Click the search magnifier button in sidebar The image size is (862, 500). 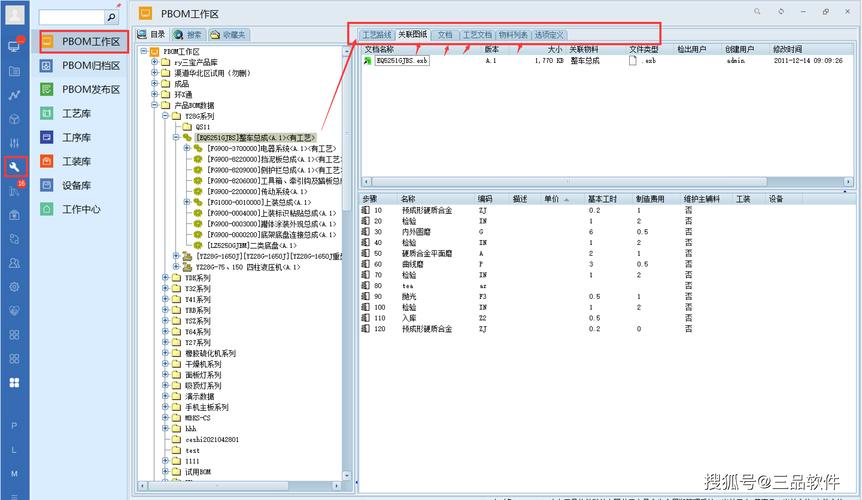[x=112, y=17]
